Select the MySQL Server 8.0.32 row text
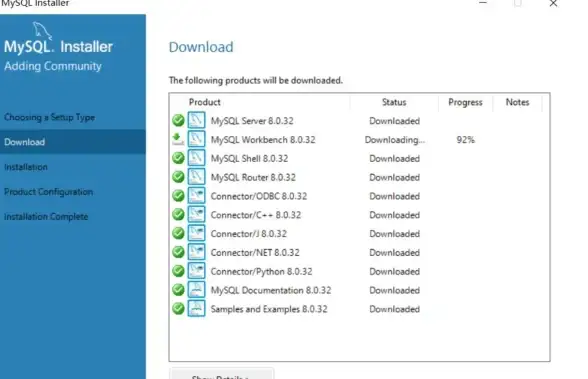This screenshot has width=588, height=379. point(252,121)
